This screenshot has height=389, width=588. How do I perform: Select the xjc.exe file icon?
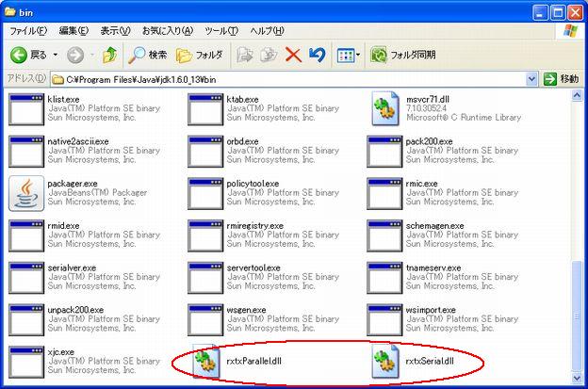click(26, 362)
